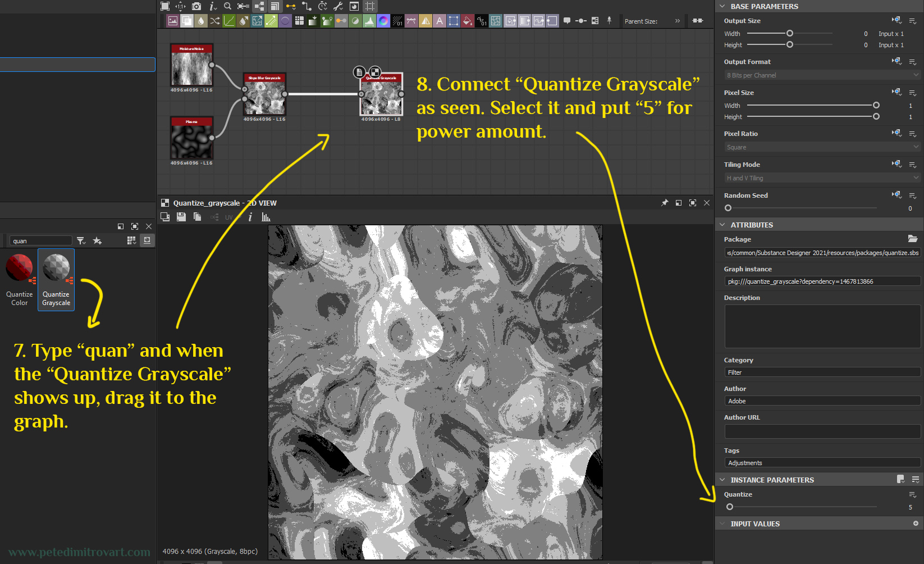The height and width of the screenshot is (564, 924).
Task: Maximize the library panel
Action: 135,226
